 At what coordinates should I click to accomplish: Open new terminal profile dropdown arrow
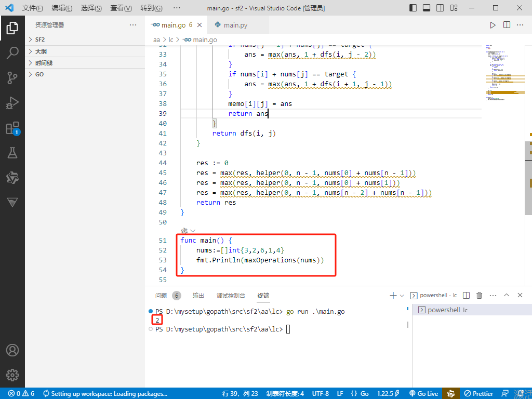(x=402, y=296)
